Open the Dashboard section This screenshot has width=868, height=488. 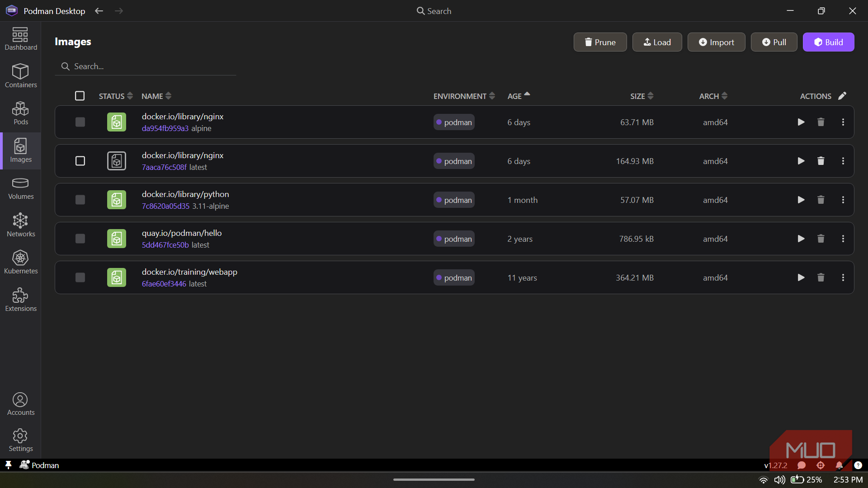point(20,39)
